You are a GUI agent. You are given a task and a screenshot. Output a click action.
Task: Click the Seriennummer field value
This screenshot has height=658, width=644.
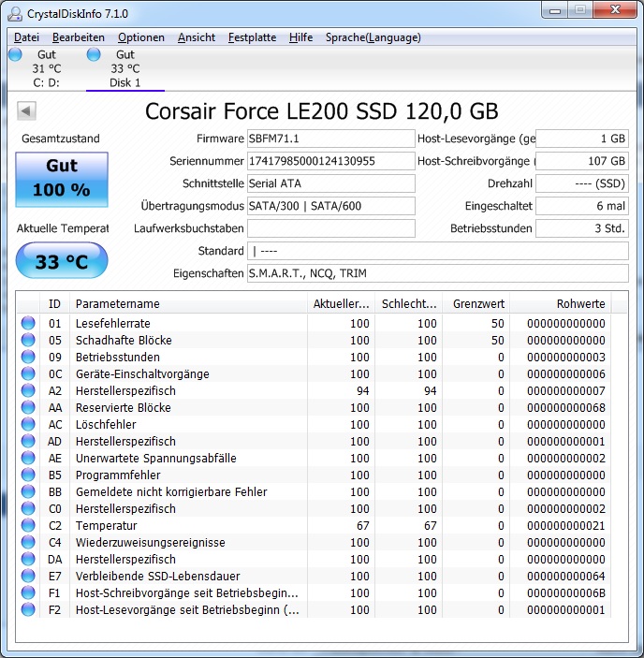(x=330, y=161)
